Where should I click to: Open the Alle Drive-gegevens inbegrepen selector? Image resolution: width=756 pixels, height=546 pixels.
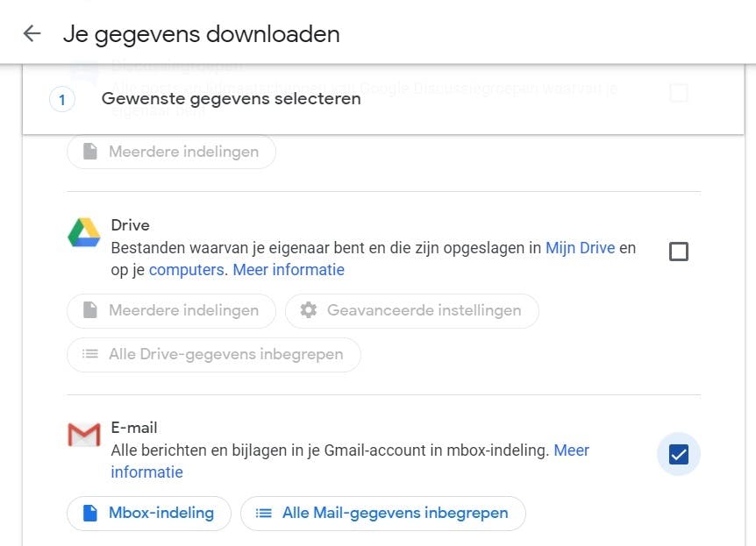click(213, 354)
